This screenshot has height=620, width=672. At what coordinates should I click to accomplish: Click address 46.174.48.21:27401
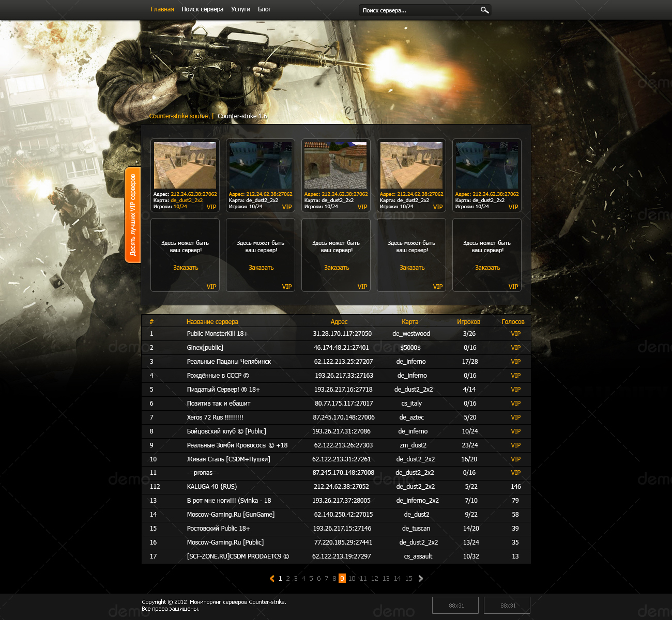341,348
